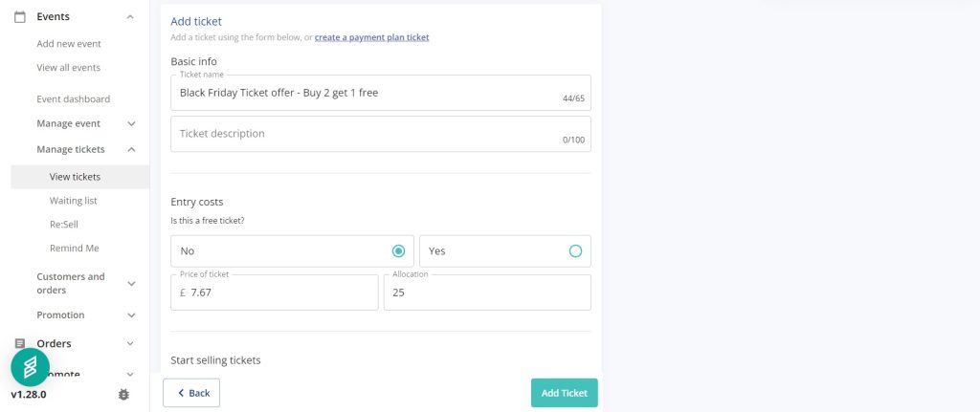Open the Re:Sell menu item

64,225
